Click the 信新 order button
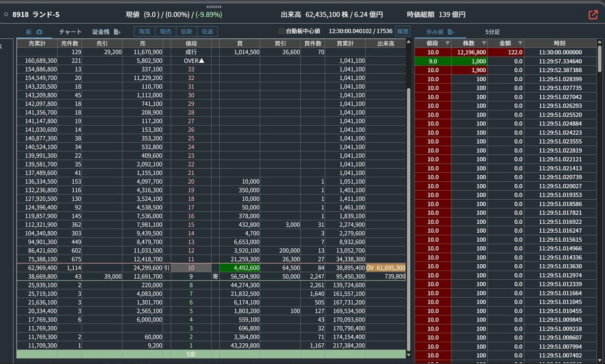This screenshot has width=605, height=364. (x=186, y=32)
